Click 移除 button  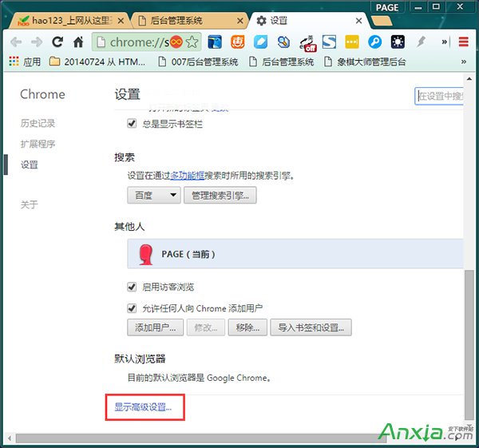pos(247,327)
